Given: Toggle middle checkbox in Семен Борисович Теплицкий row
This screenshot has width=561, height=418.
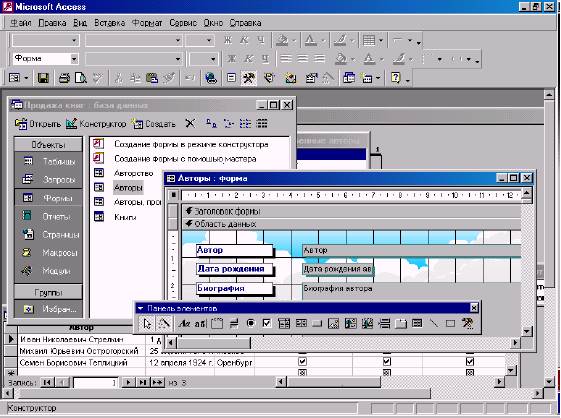Looking at the screenshot, I should click(387, 362).
